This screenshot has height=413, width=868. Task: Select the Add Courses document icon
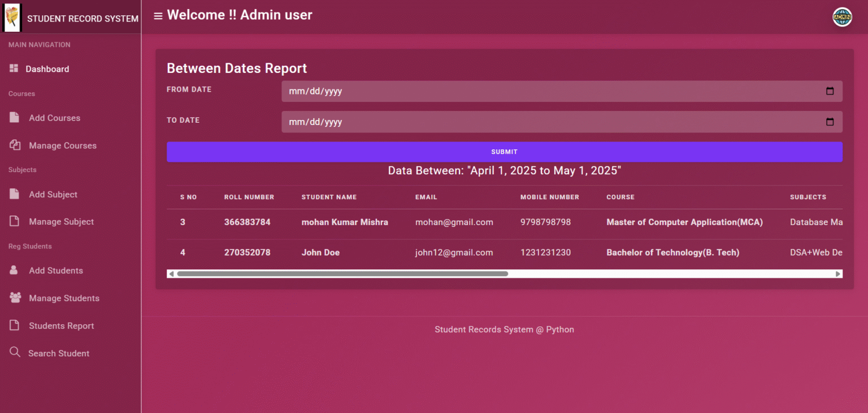point(15,118)
